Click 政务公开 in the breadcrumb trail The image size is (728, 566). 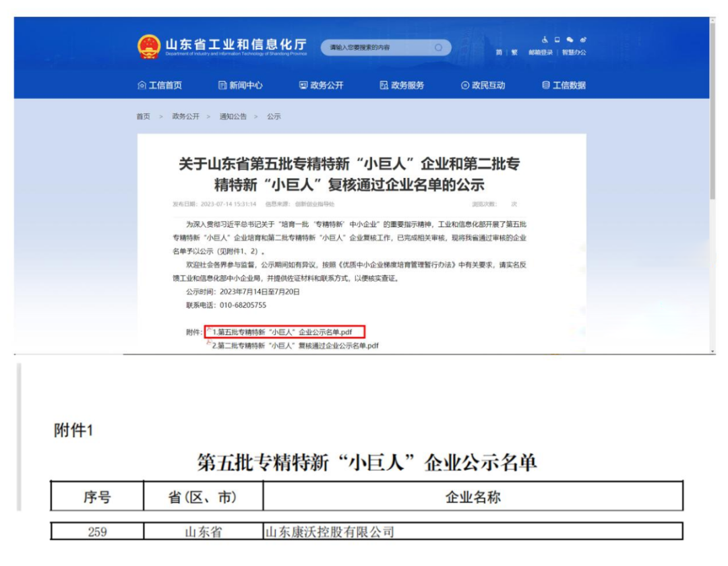click(186, 117)
